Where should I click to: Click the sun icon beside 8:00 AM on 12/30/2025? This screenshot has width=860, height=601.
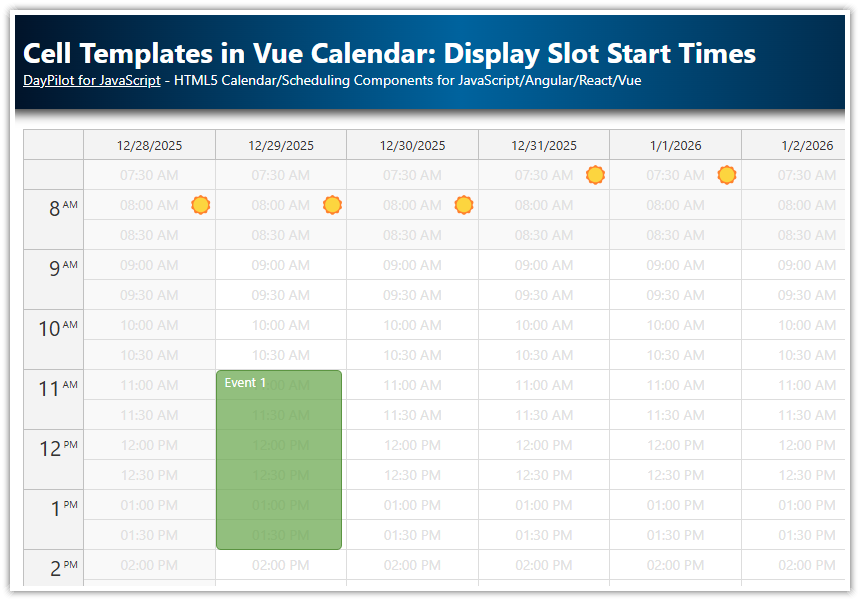(463, 204)
